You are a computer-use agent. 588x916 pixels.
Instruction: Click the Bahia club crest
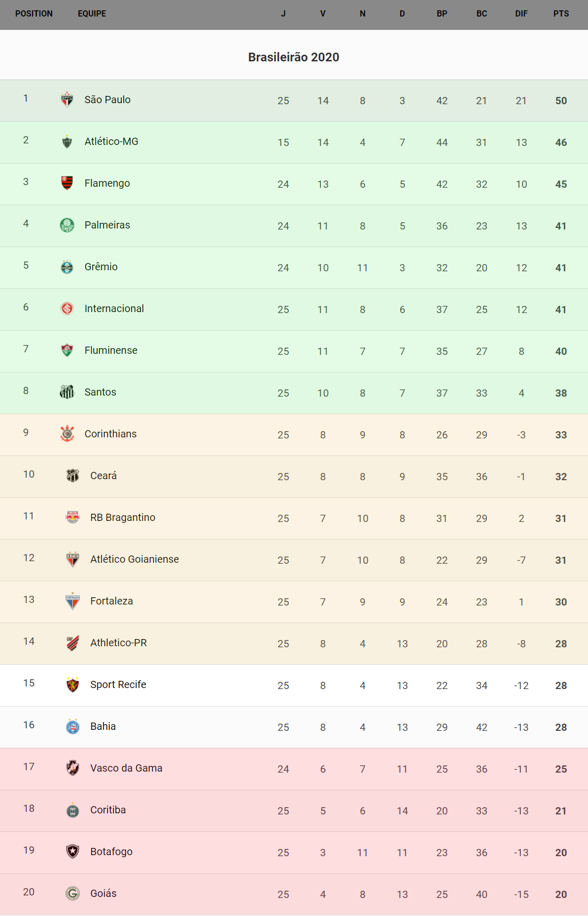(x=73, y=726)
